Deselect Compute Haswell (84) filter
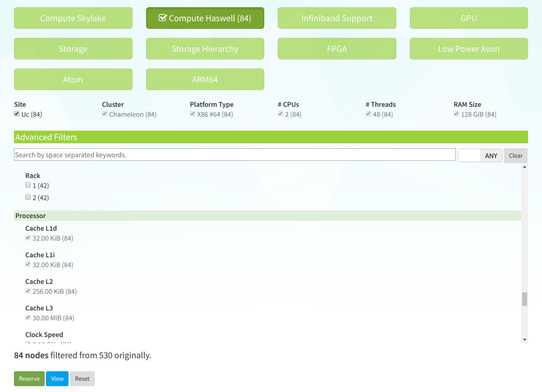Image resolution: width=542 pixels, height=392 pixels. point(205,18)
